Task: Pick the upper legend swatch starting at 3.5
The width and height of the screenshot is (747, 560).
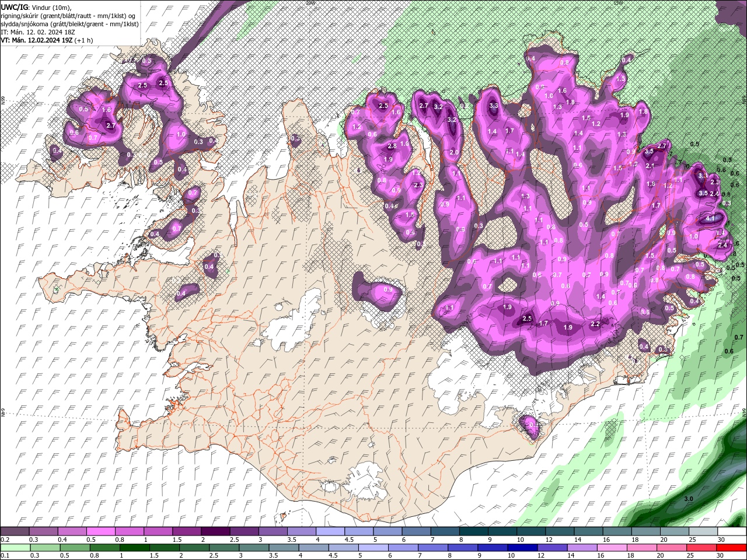Action: coord(301,531)
